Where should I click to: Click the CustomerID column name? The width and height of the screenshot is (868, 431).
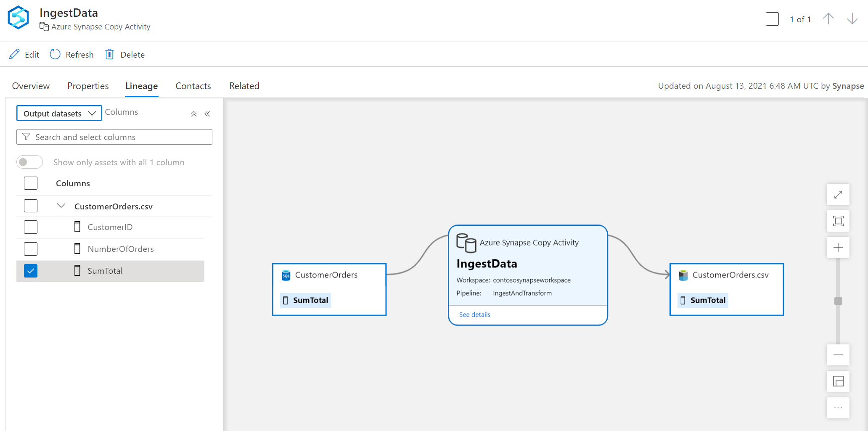(x=110, y=227)
